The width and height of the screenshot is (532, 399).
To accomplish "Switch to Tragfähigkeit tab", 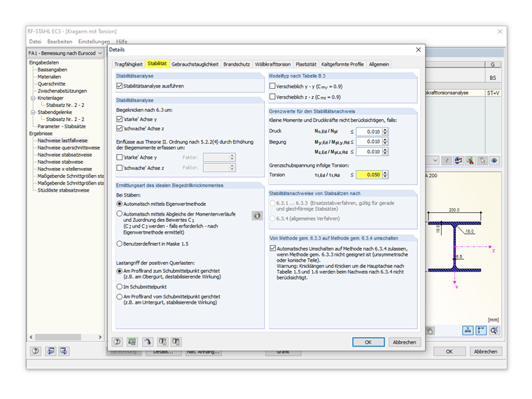I will (129, 64).
